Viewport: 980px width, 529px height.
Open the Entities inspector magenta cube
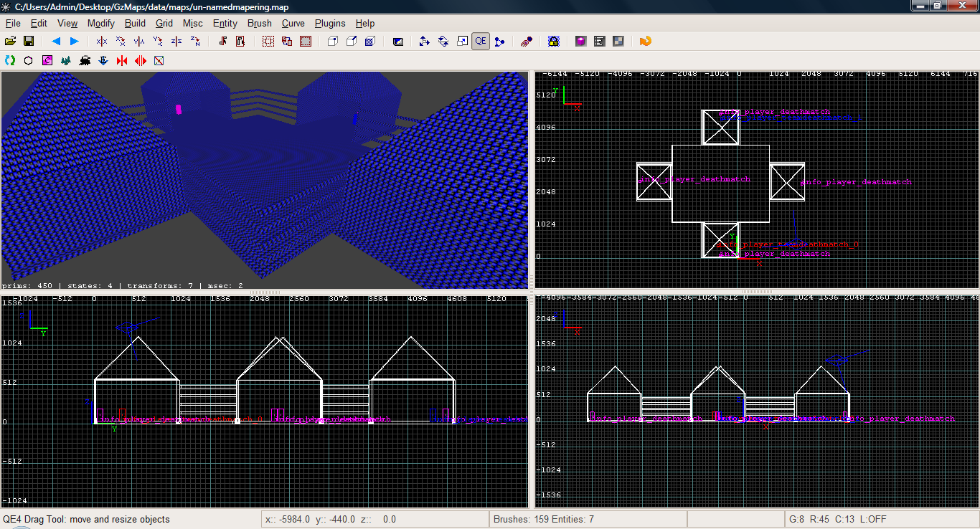581,42
